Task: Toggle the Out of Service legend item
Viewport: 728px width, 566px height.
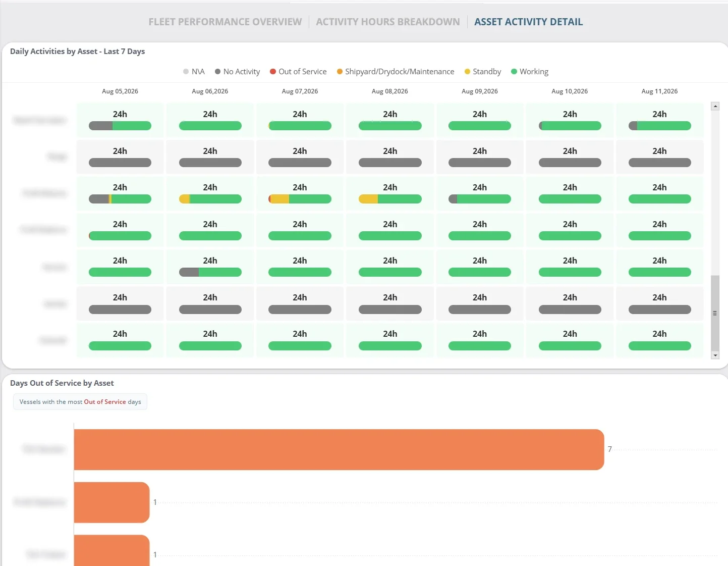Action: click(x=298, y=72)
